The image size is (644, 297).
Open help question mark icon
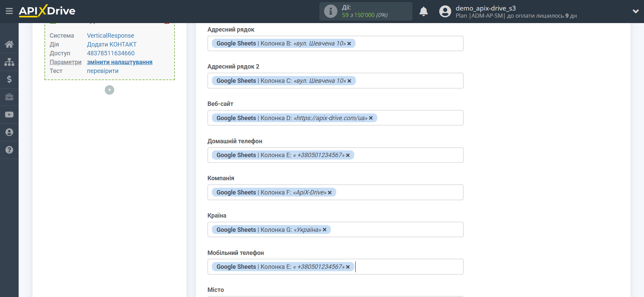(9, 150)
